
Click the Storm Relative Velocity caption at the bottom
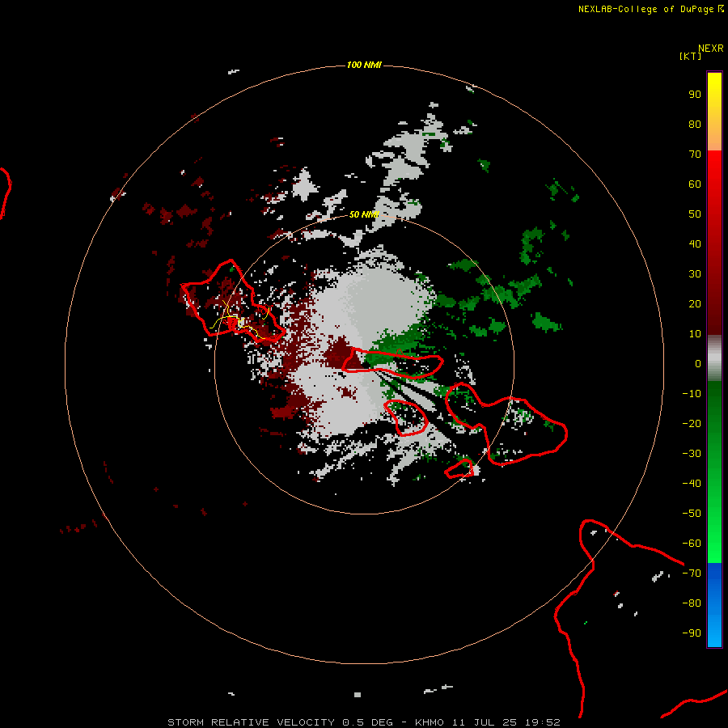364,722
